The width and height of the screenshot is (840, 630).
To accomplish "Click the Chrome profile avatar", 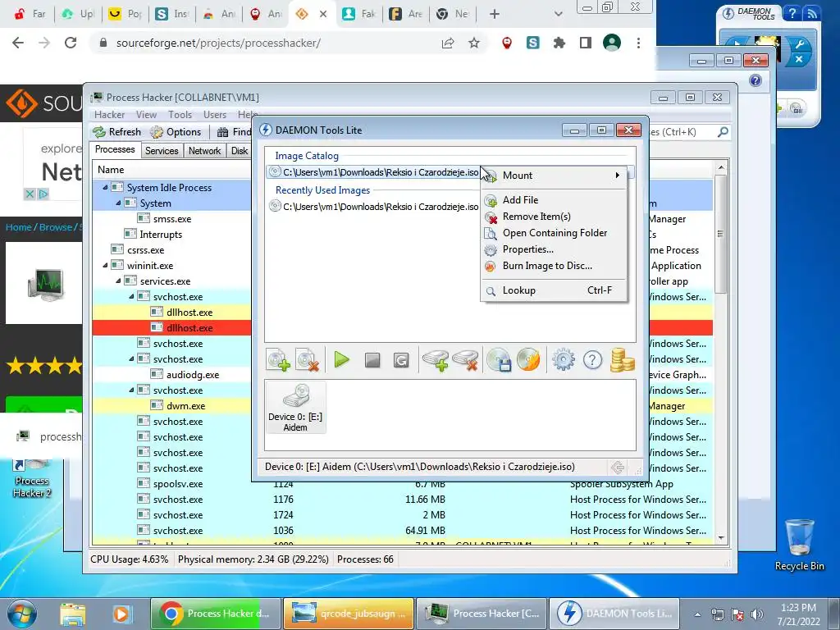I will [x=612, y=43].
